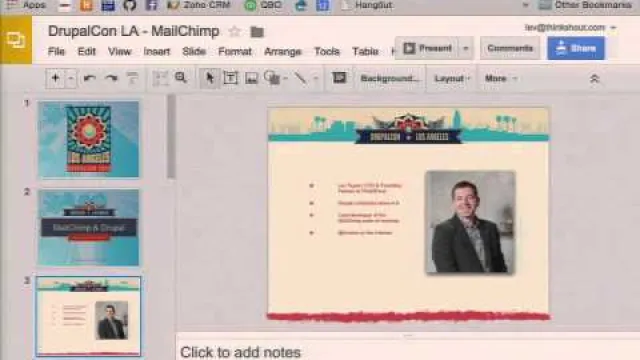
Task: Click the zoom magnifier tool
Action: (181, 78)
